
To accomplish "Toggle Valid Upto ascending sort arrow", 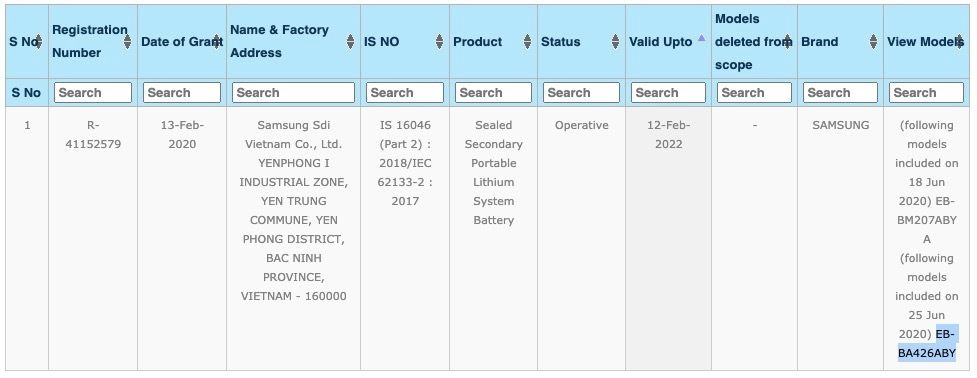I will 702,38.
